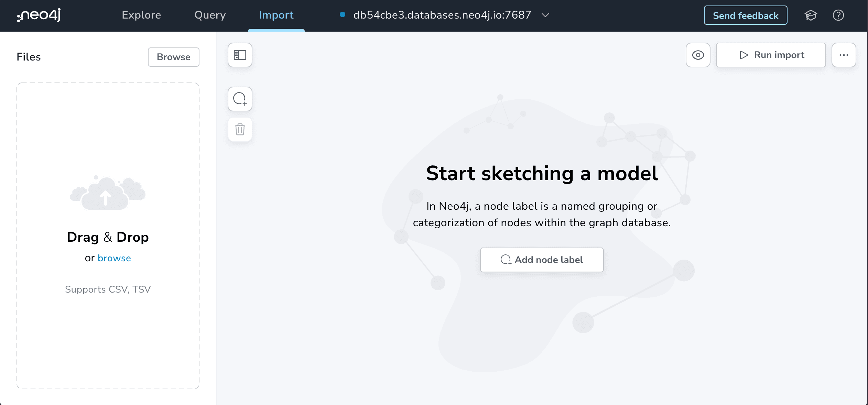This screenshot has width=868, height=405.
Task: Expand the database connection dropdown chevron
Action: point(545,15)
